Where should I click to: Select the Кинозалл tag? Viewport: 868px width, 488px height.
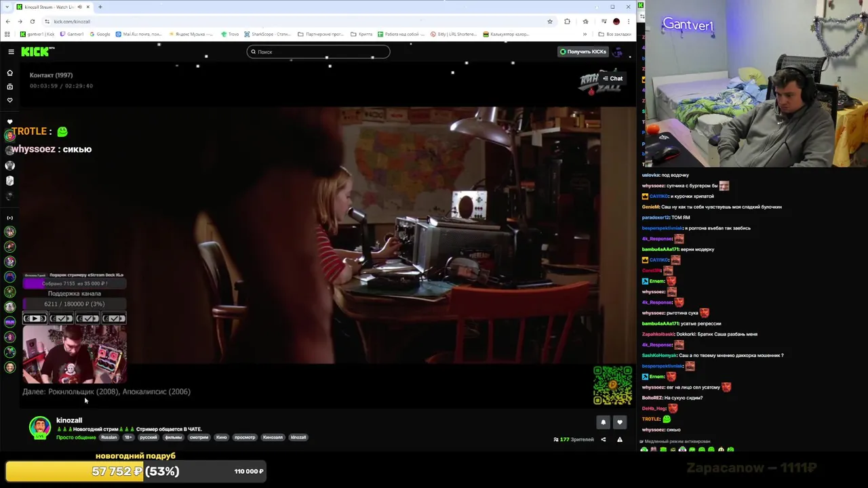273,437
